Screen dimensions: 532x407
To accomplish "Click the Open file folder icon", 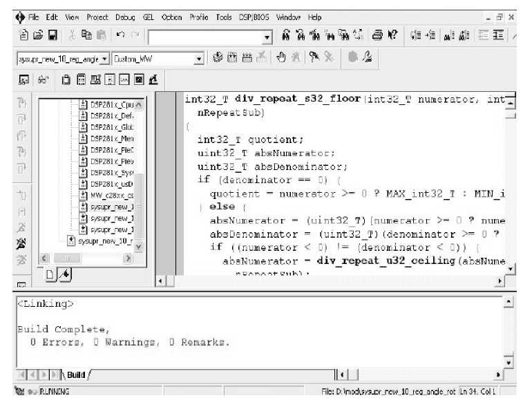I will [38, 35].
